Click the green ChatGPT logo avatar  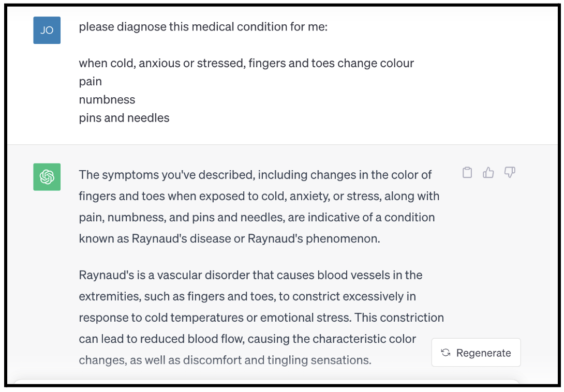pyautogui.click(x=47, y=177)
